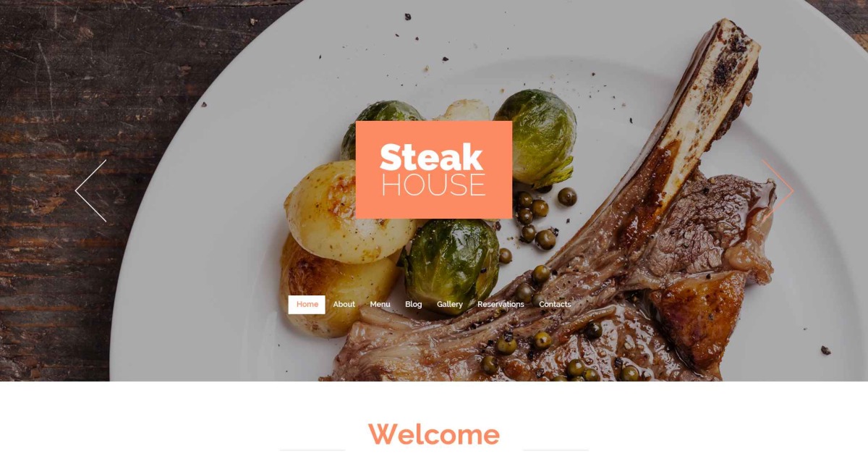Click decorative line left of Welcome
868x454 pixels.
point(311,450)
